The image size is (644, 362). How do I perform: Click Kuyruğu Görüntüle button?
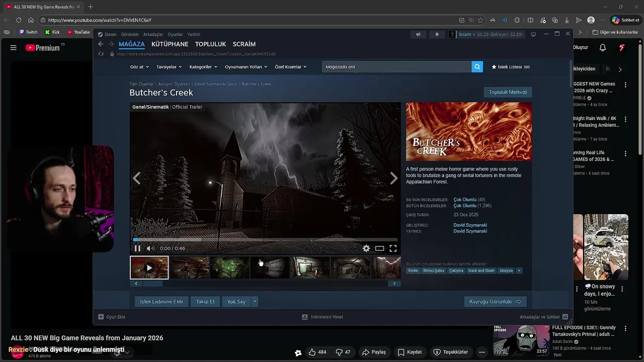click(495, 302)
